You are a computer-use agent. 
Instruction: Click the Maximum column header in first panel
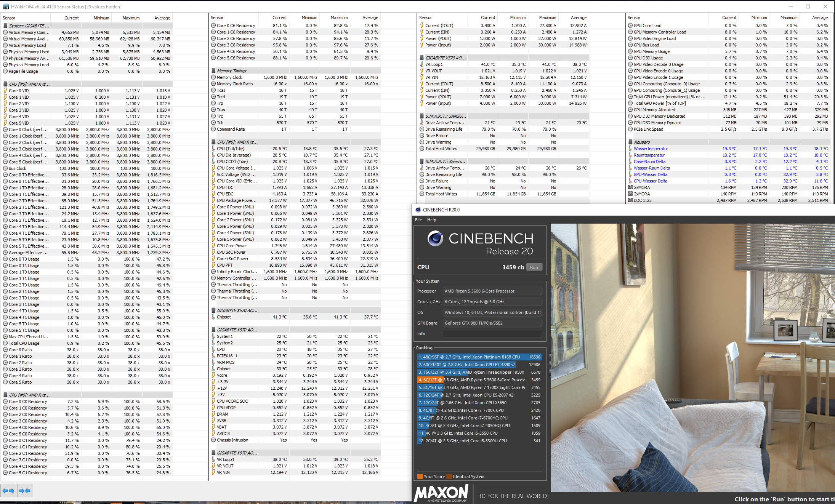tap(131, 18)
